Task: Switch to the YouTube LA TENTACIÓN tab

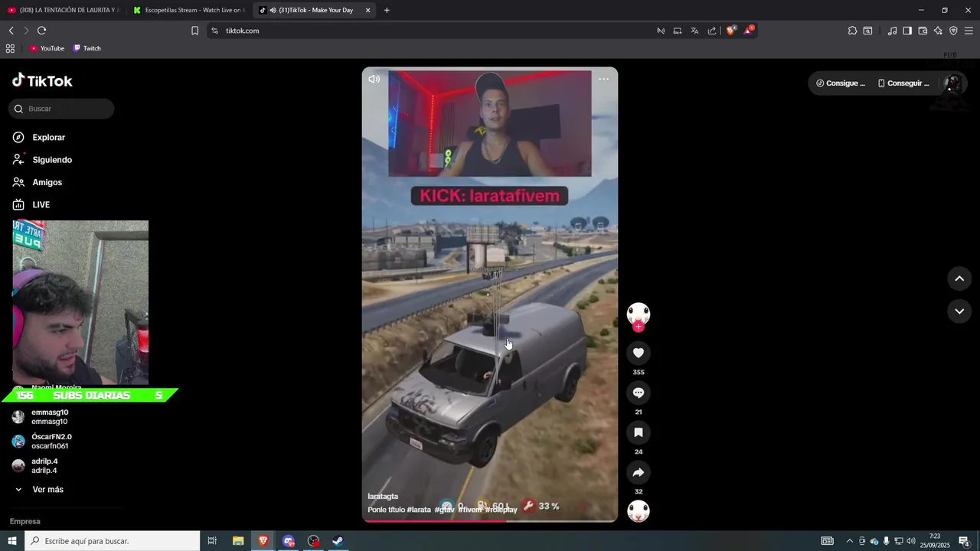Action: [x=64, y=10]
